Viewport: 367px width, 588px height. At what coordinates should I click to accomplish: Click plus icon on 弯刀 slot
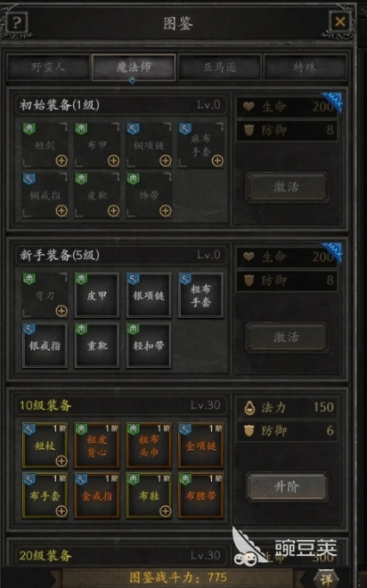point(61,311)
